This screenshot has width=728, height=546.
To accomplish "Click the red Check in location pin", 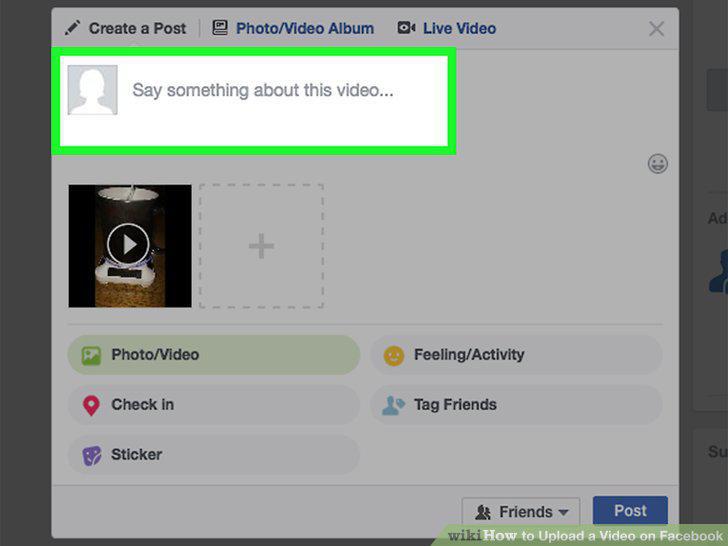I will [x=91, y=405].
